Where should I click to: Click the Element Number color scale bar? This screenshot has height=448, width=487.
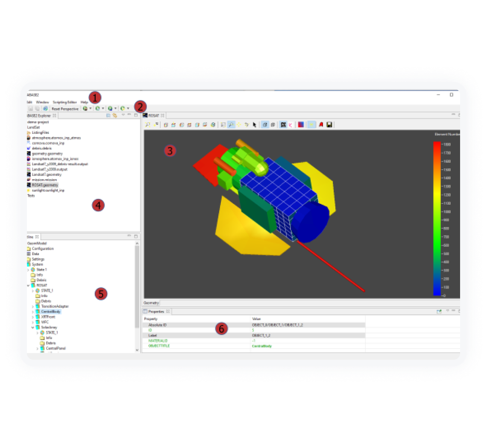(437, 218)
